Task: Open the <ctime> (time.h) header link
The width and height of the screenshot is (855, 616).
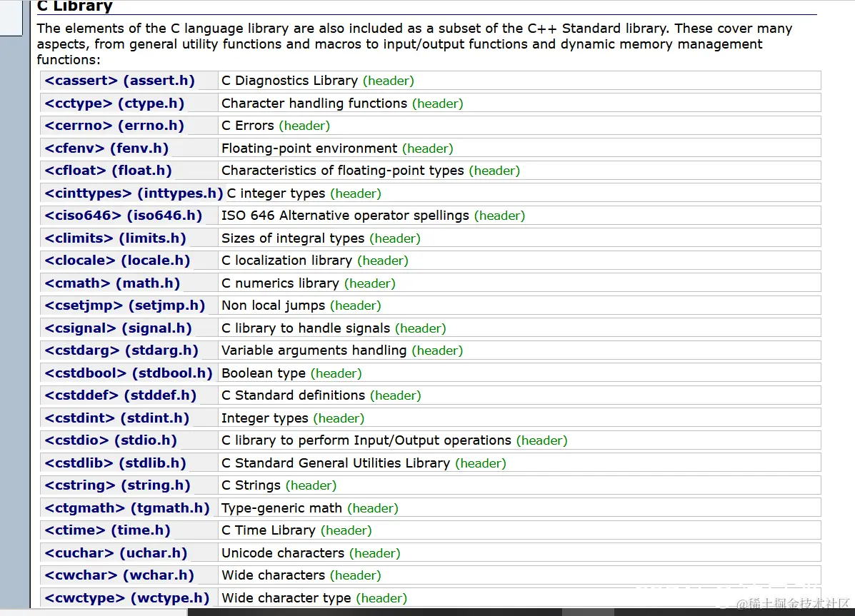Action: coord(107,530)
